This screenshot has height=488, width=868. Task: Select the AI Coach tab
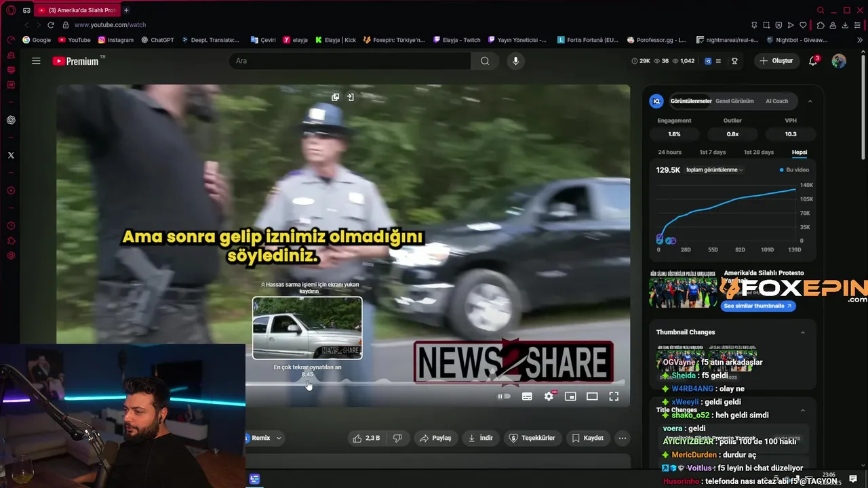pos(776,101)
